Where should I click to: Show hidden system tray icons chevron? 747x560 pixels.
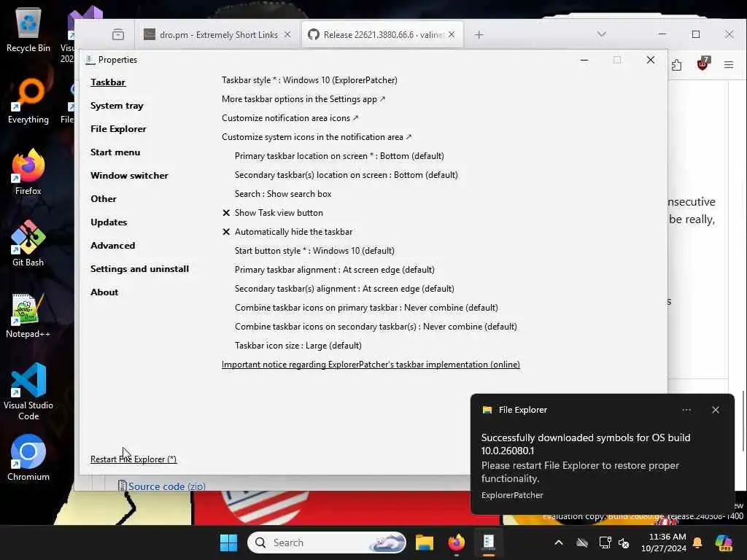click(559, 542)
